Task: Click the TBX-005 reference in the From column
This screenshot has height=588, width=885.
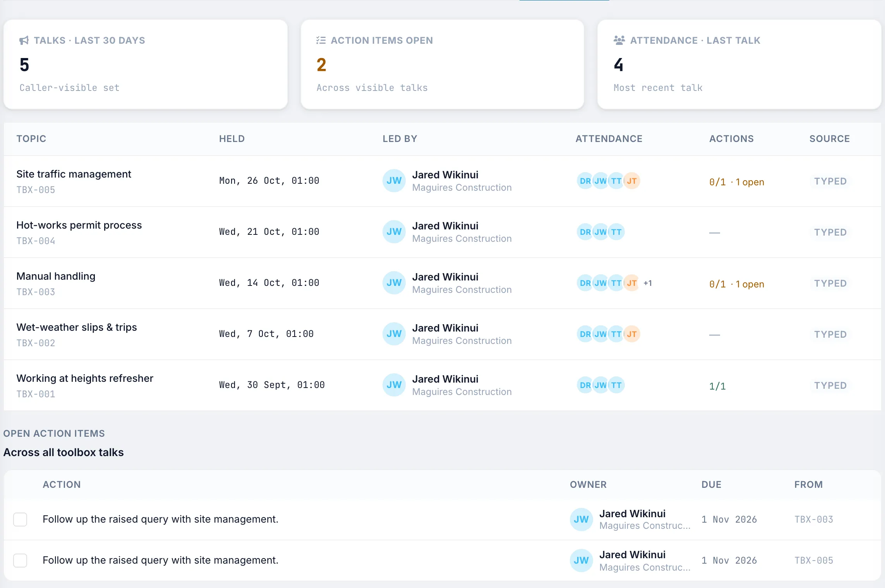Action: 814,561
